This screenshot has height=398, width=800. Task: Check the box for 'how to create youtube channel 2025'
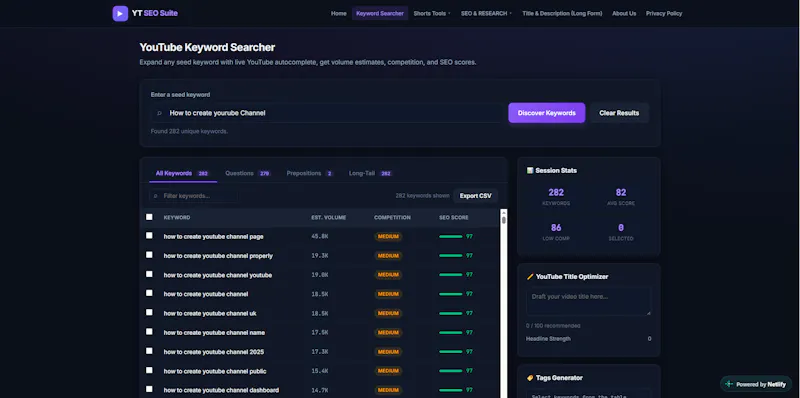coord(149,351)
